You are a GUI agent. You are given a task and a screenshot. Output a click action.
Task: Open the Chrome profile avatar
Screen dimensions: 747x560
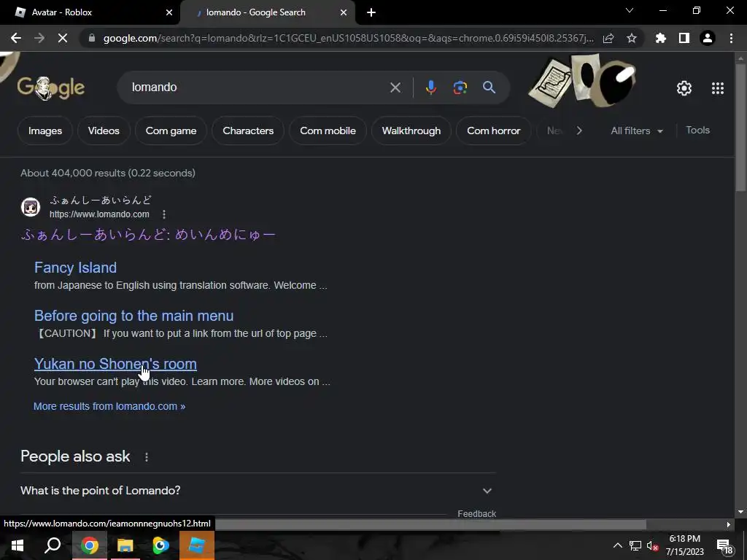[x=708, y=38]
